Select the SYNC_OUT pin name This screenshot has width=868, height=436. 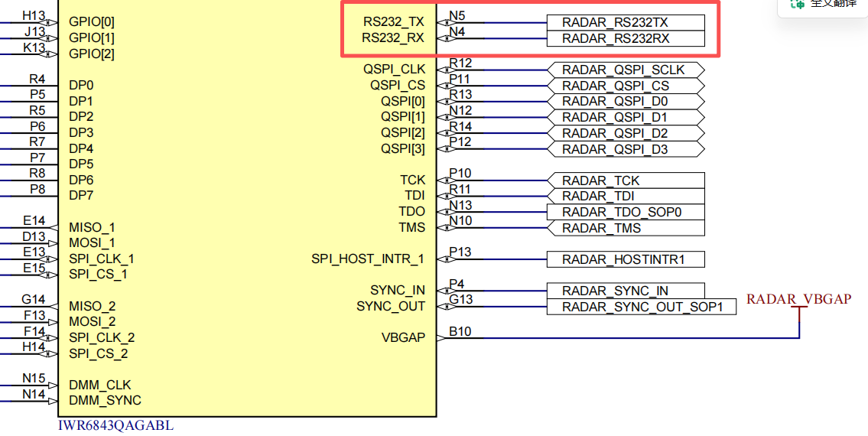click(x=391, y=306)
